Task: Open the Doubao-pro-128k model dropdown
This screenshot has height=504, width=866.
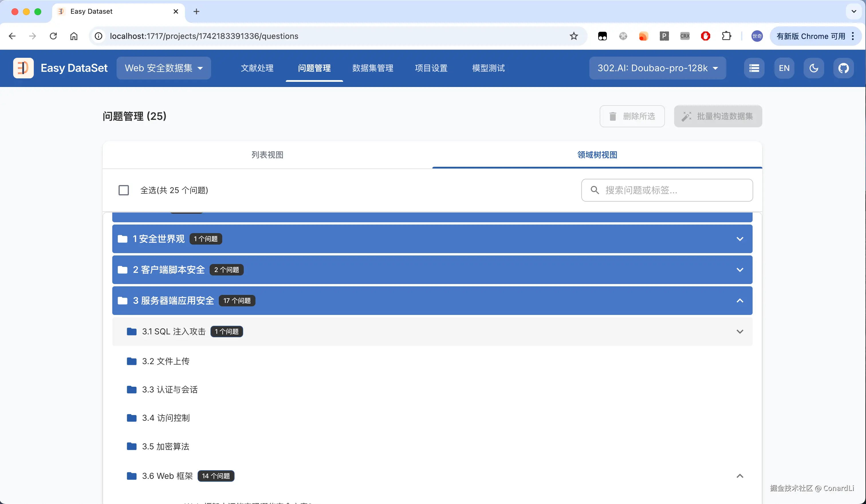Action: 658,68
